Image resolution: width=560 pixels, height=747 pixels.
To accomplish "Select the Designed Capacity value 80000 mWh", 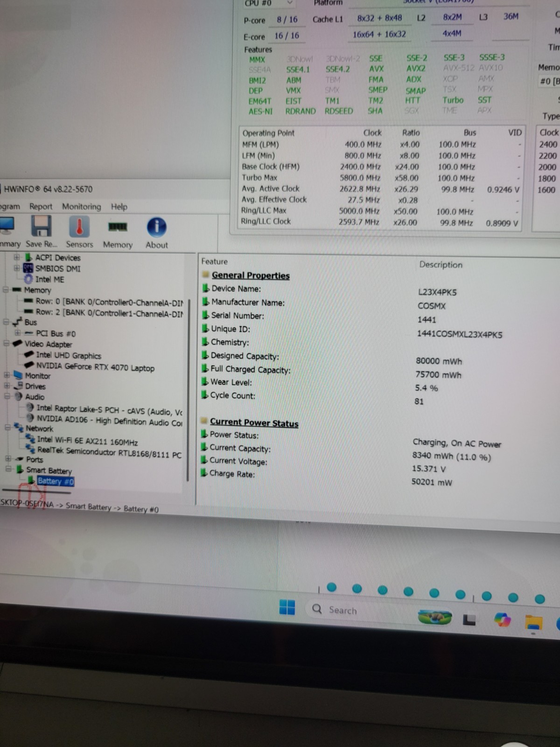I will [439, 361].
